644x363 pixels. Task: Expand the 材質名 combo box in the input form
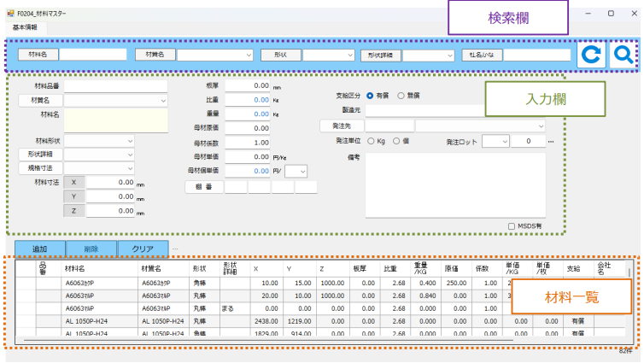pyautogui.click(x=163, y=101)
